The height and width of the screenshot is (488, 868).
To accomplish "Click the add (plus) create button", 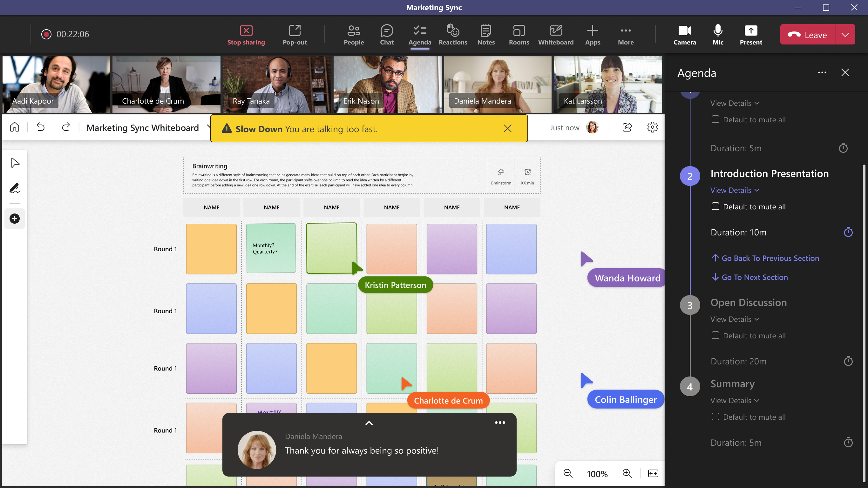I will (x=15, y=219).
